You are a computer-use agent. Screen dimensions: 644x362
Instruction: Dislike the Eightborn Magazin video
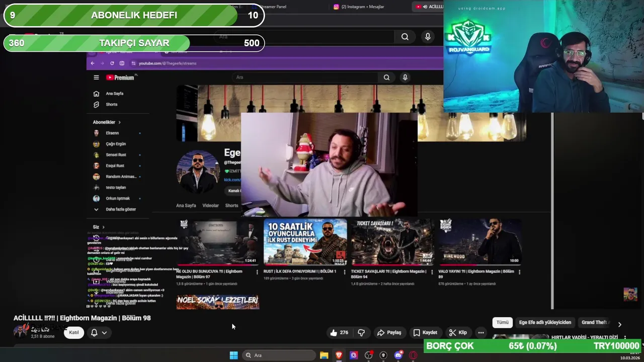pos(361,332)
